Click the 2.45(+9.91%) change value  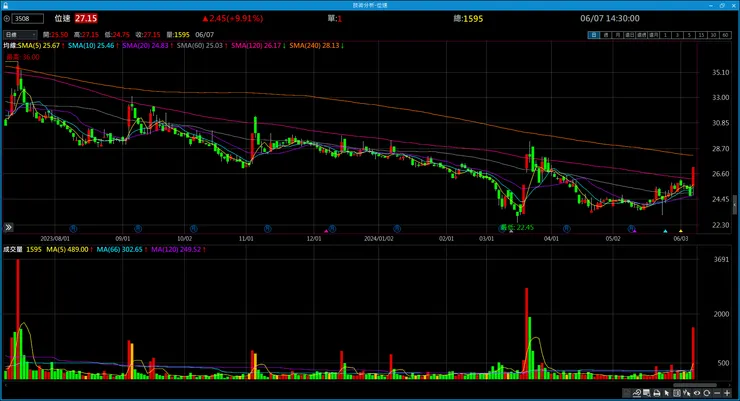[x=236, y=18]
